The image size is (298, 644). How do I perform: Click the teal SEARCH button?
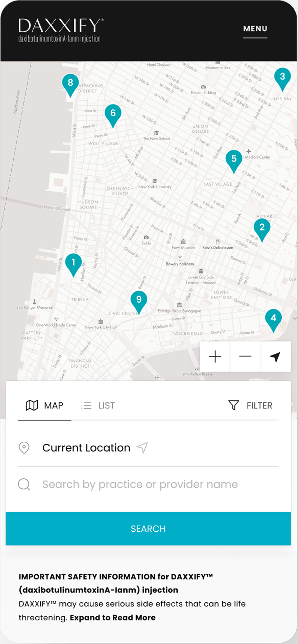pyautogui.click(x=148, y=529)
